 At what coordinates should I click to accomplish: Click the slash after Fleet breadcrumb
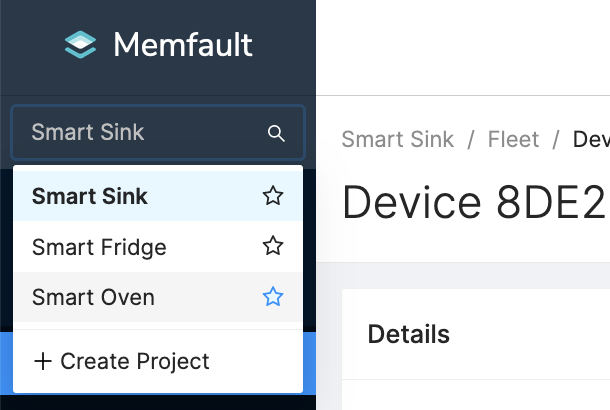tap(556, 140)
